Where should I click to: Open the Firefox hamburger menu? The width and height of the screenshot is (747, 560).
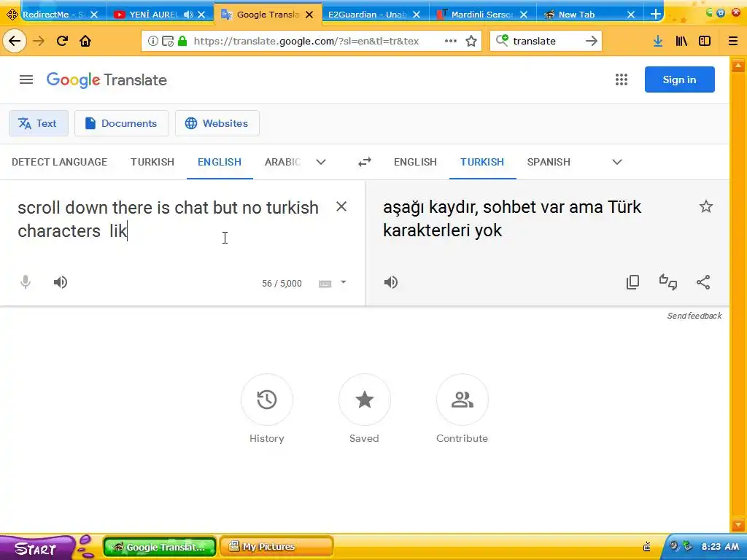pos(733,42)
